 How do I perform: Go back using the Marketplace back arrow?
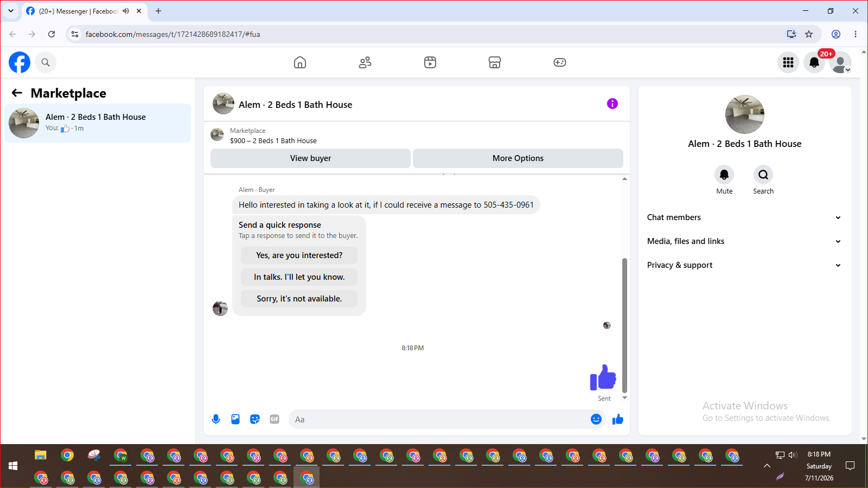coord(17,93)
